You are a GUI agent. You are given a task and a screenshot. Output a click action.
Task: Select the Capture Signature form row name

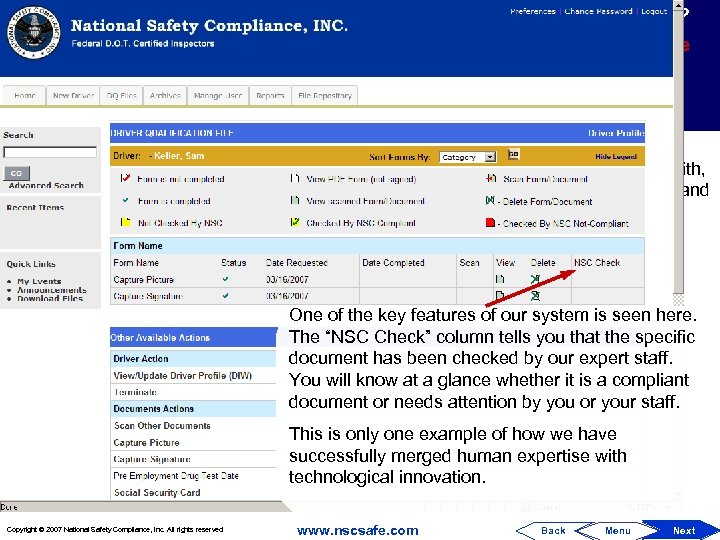(x=148, y=296)
